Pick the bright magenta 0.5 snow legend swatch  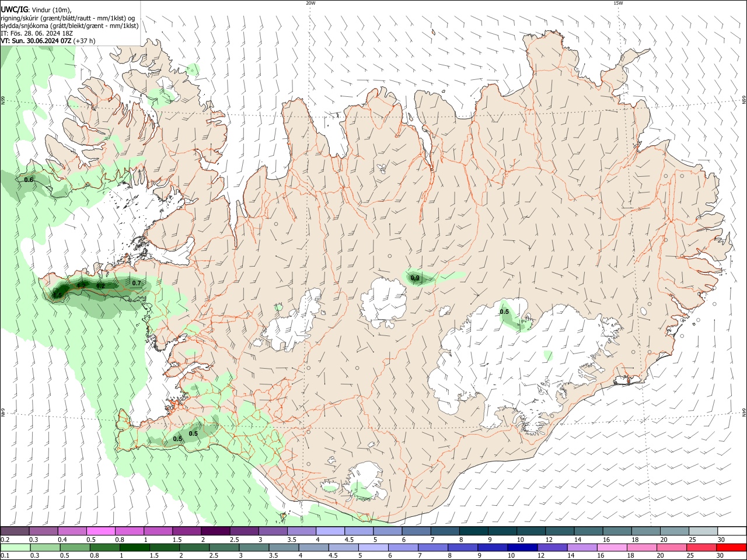click(100, 531)
